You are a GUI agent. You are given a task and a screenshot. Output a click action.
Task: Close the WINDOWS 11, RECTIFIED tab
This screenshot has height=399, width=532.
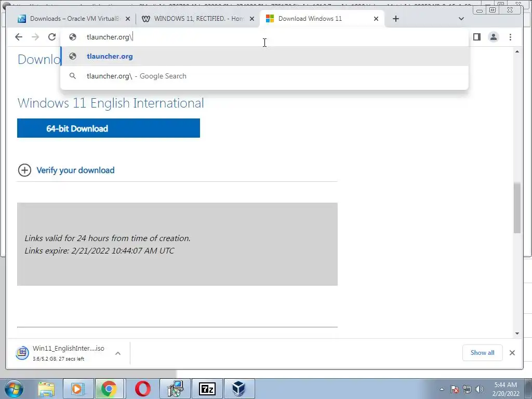pyautogui.click(x=252, y=19)
